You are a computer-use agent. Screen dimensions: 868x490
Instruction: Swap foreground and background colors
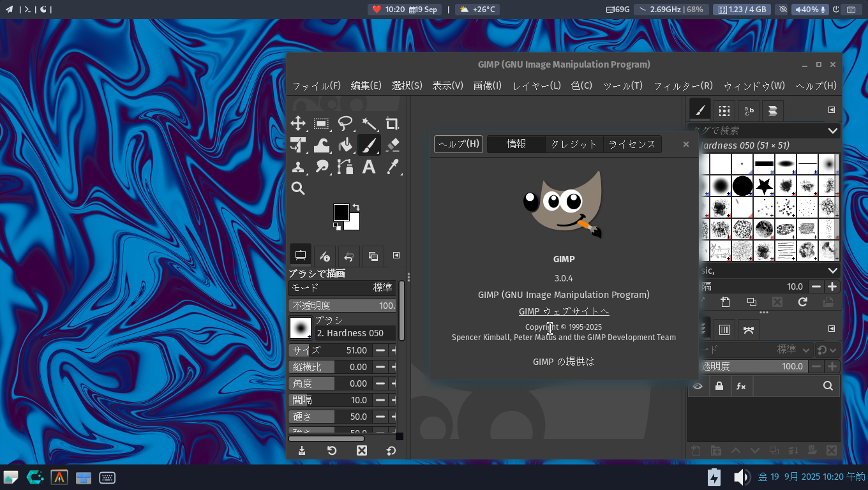pyautogui.click(x=356, y=207)
